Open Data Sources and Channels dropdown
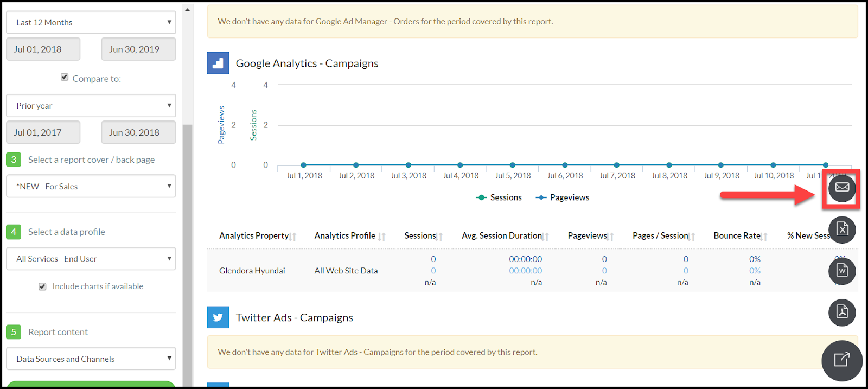This screenshot has height=389, width=868. (91, 359)
